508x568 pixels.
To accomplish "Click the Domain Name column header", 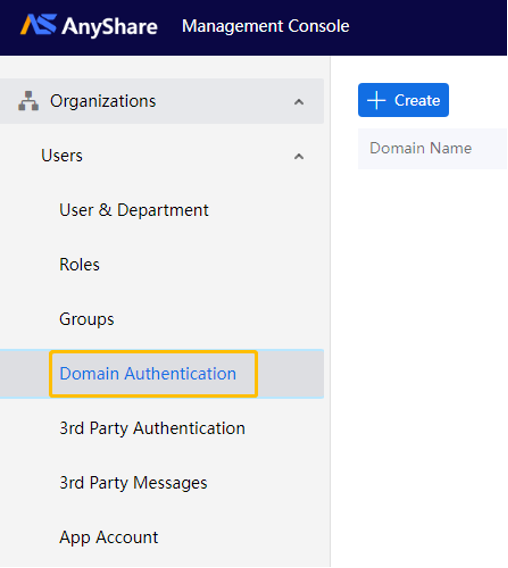I will [421, 148].
